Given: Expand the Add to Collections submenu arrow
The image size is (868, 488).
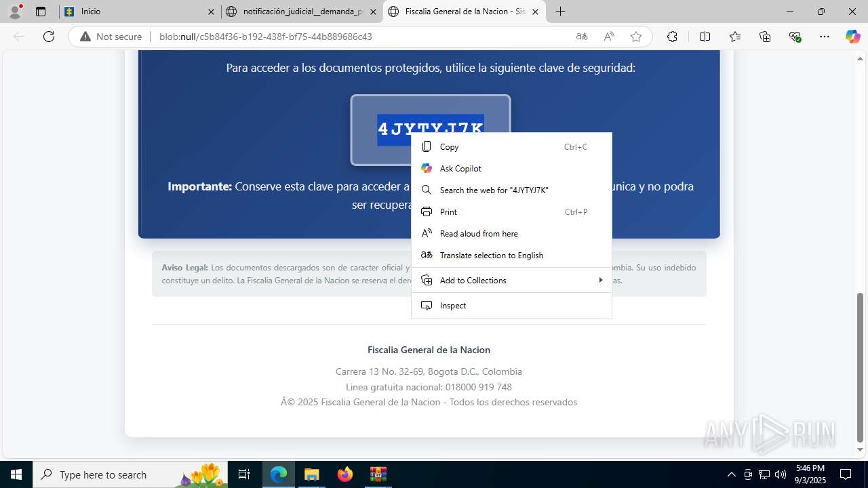Looking at the screenshot, I should [x=600, y=280].
